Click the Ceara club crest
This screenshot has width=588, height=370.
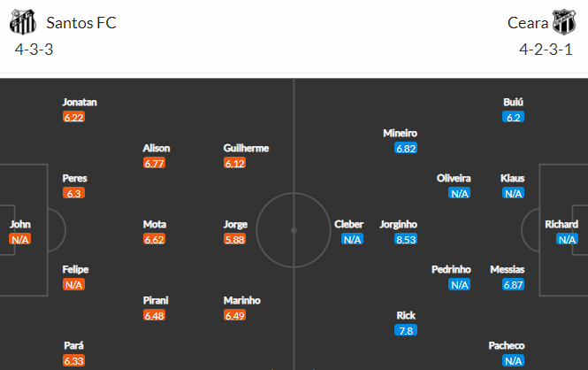click(x=564, y=22)
